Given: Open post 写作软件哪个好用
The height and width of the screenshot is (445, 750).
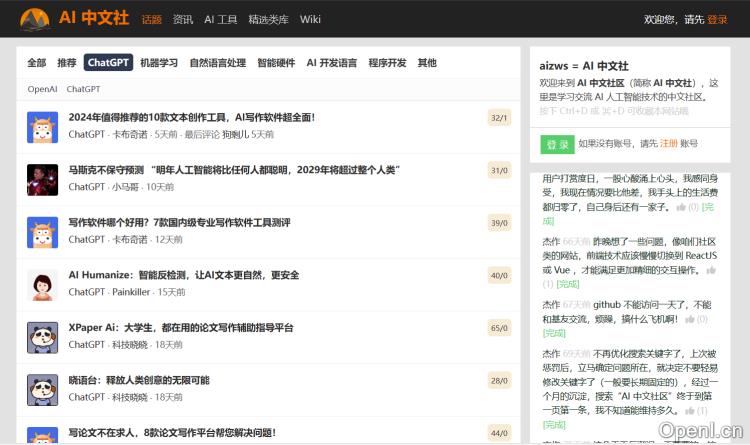Looking at the screenshot, I should [x=179, y=222].
